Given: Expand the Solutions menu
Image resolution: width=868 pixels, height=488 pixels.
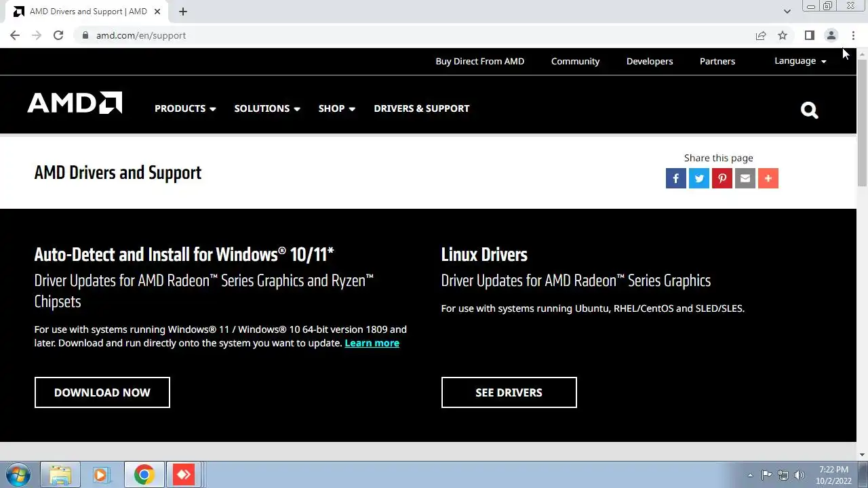Looking at the screenshot, I should pos(267,108).
